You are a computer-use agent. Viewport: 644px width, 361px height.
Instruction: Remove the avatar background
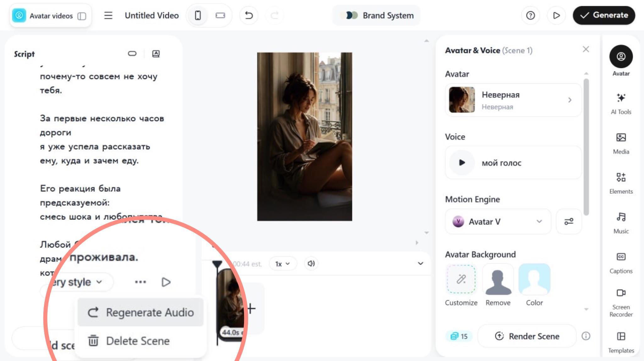[x=498, y=280]
